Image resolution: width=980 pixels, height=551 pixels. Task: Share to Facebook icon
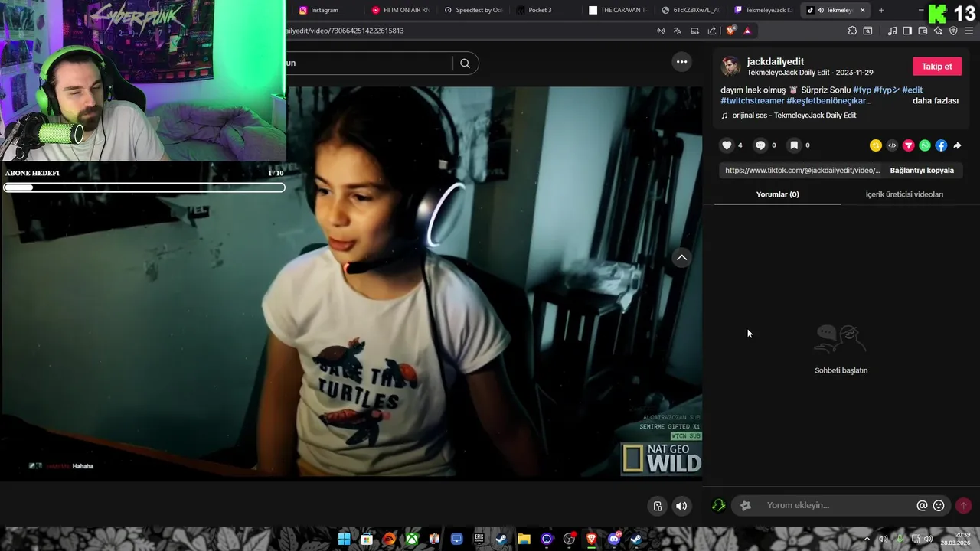(x=941, y=145)
